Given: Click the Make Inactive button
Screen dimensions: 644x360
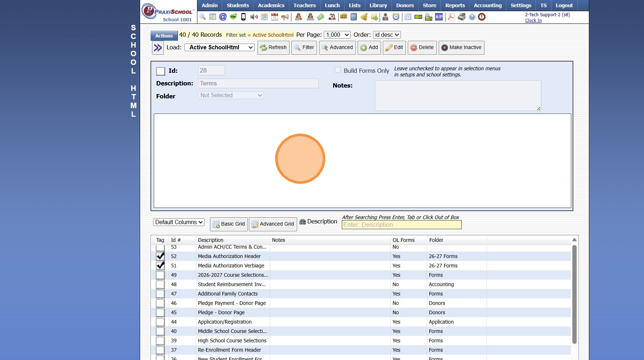Looking at the screenshot, I should click(x=461, y=48).
